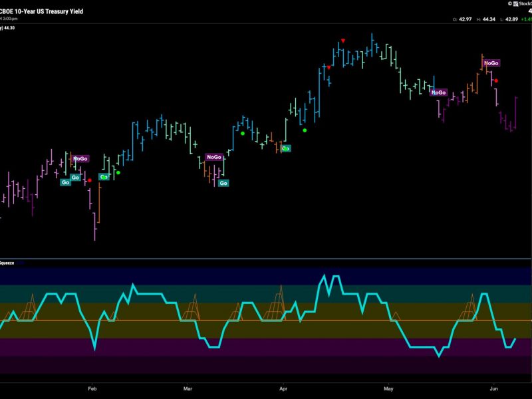Click the red dot marker beside June NoGo
The width and height of the screenshot is (532, 399).
pos(496,80)
